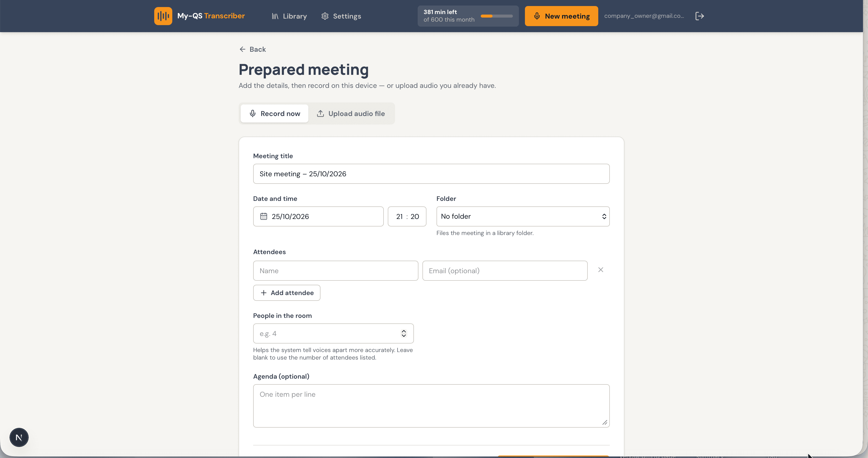Screen dimensions: 868x458
Task: Click the 381 min left text
Action: coord(440,12)
